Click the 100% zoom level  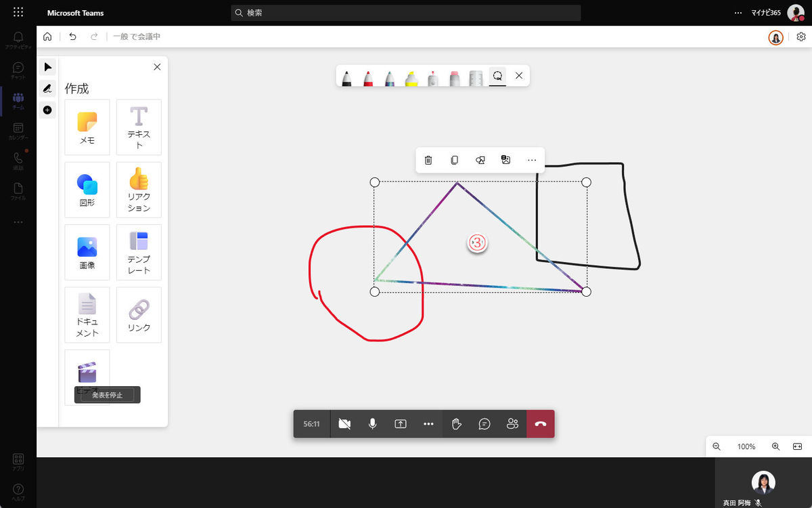pos(746,447)
